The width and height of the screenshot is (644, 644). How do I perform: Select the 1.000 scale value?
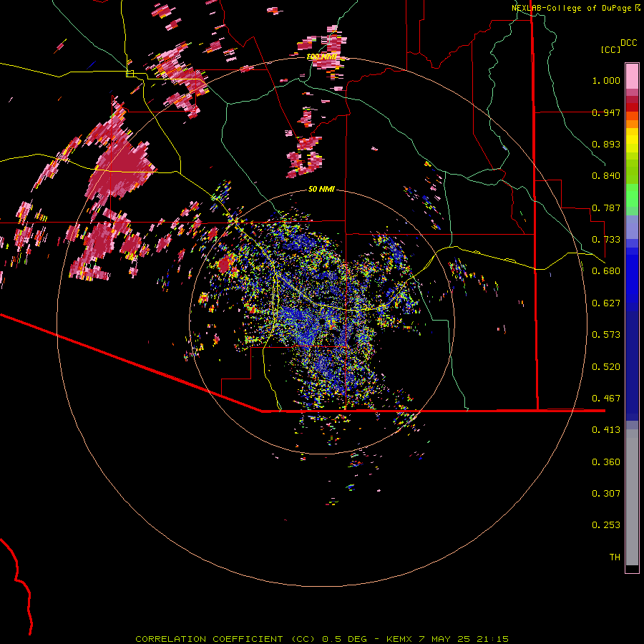pyautogui.click(x=606, y=80)
